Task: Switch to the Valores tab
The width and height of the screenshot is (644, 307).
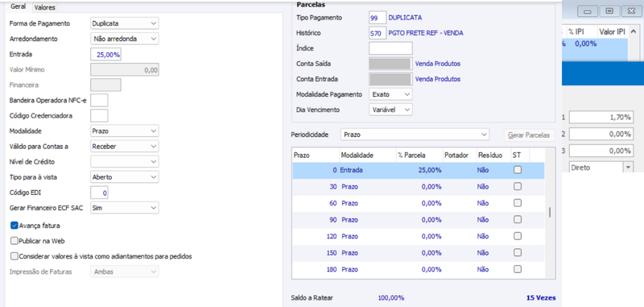Action: (x=44, y=7)
